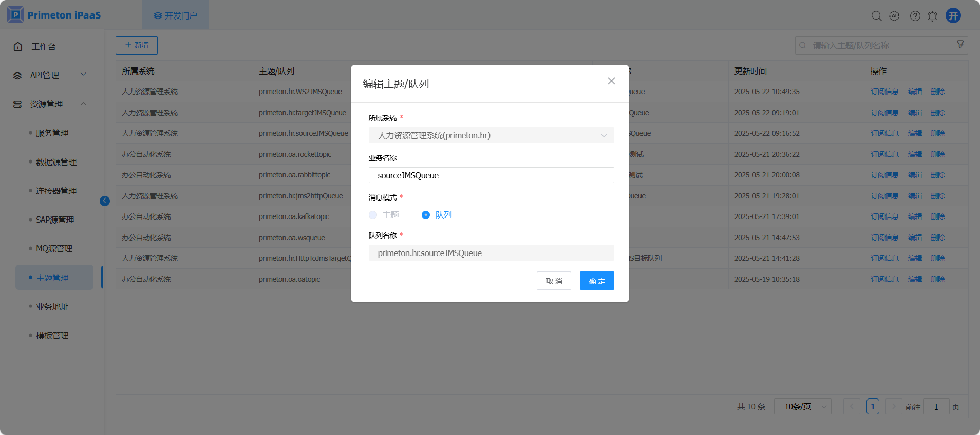
Task: Select the 队列 radio button
Action: pyautogui.click(x=426, y=215)
